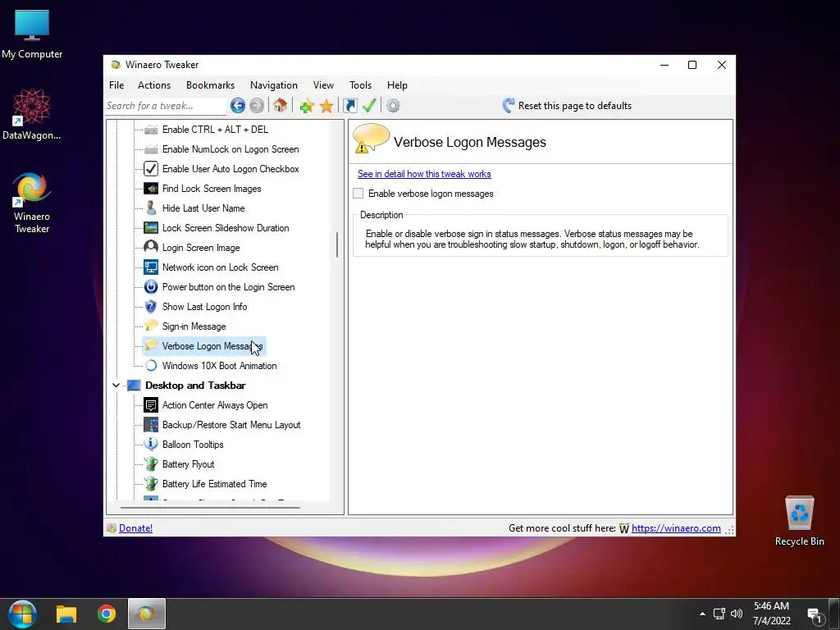Click the Find Lock Screen Images icon
Viewport: 840px width, 630px height.
pos(151,189)
